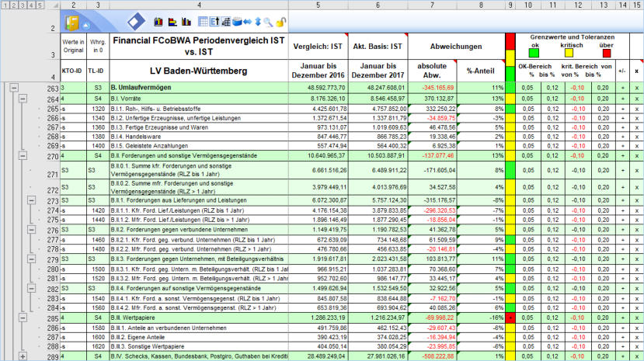Click the yellow padlock unlock icon
The width and height of the screenshot is (644, 361).
(280, 22)
